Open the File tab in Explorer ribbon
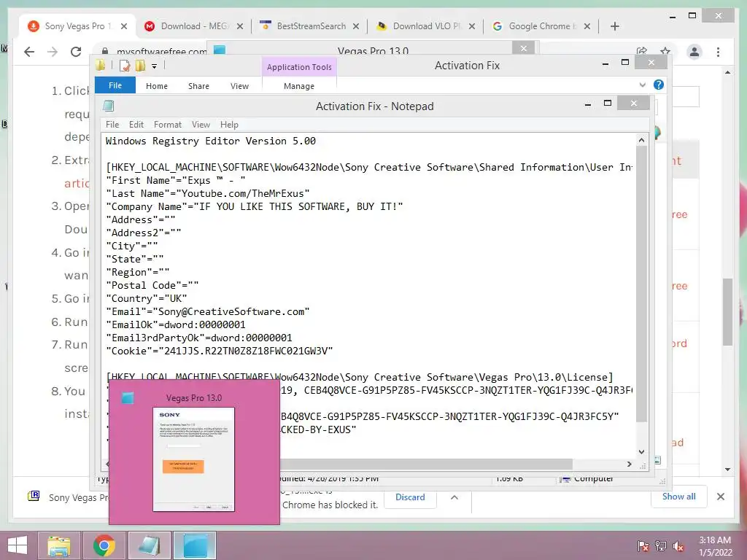The width and height of the screenshot is (747, 560). coord(115,85)
